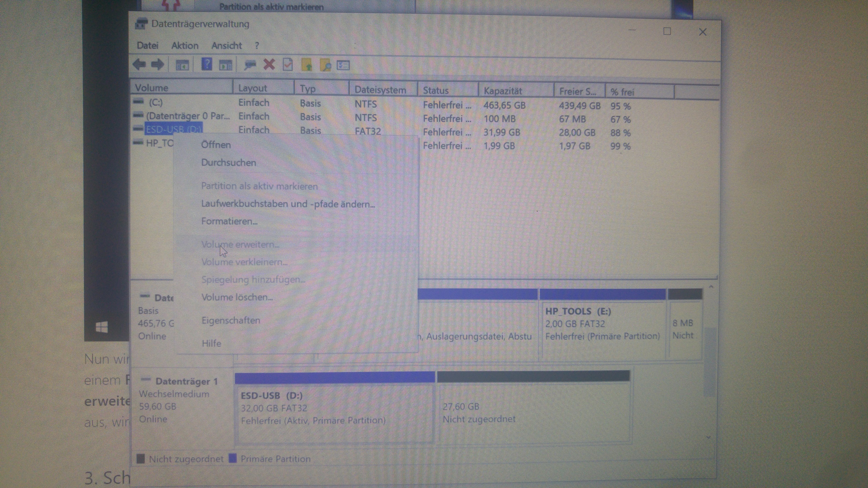The height and width of the screenshot is (488, 868).
Task: Click the list settings icon at toolbar end
Action: (343, 65)
